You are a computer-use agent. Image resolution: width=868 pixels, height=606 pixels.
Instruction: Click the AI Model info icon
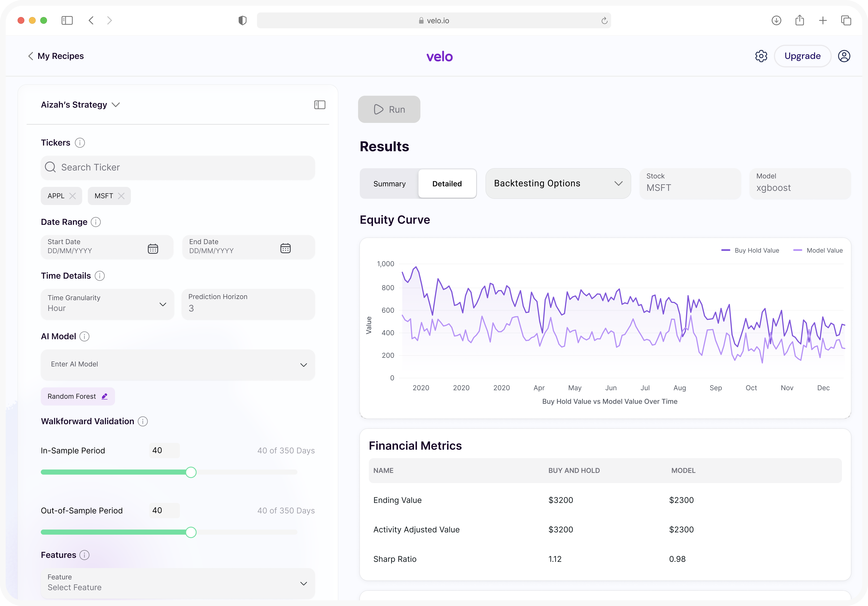[x=85, y=337]
